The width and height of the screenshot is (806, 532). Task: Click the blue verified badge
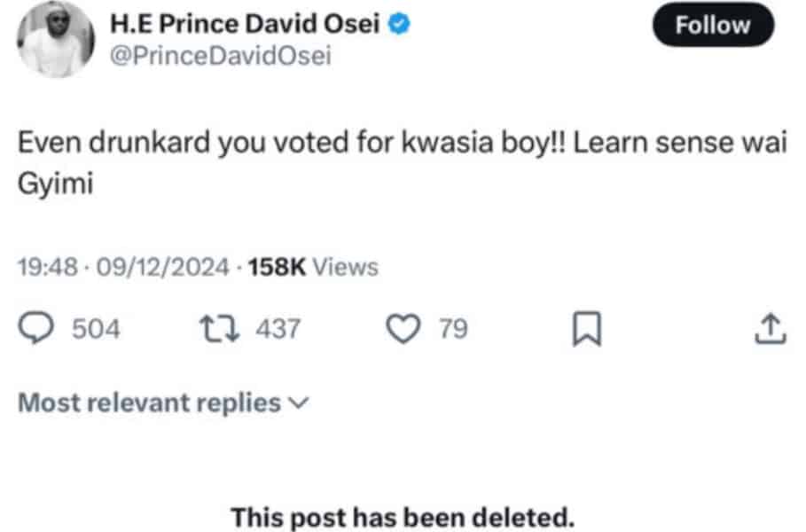tap(400, 25)
